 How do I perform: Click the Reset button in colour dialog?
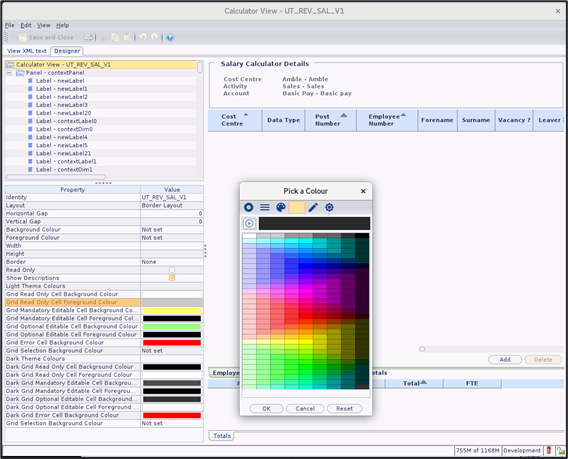tap(344, 408)
